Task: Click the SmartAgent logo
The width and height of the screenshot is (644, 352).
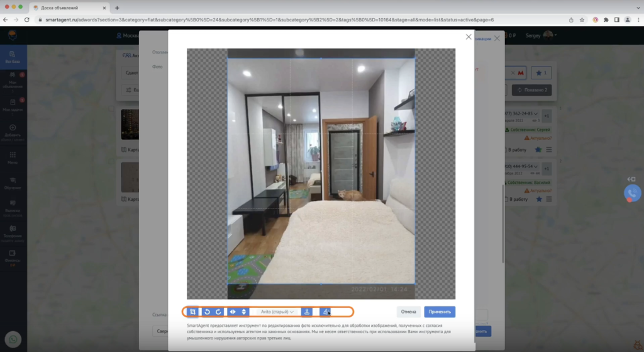Action: (x=13, y=35)
